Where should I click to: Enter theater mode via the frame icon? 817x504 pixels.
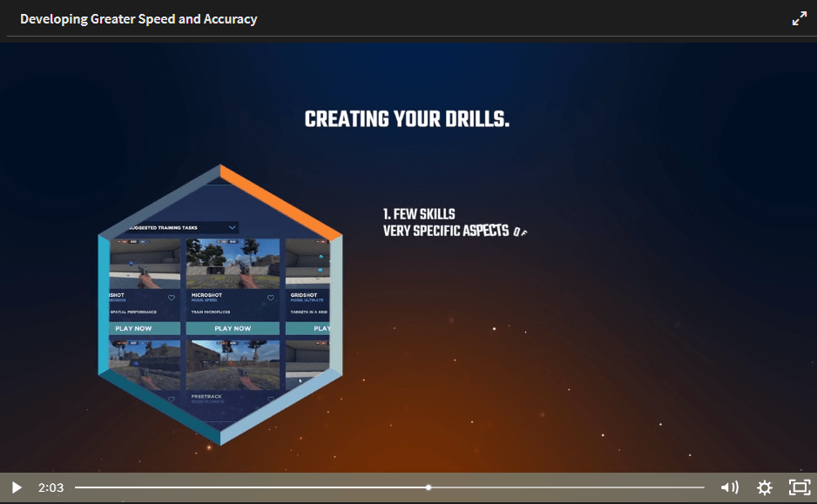798,487
